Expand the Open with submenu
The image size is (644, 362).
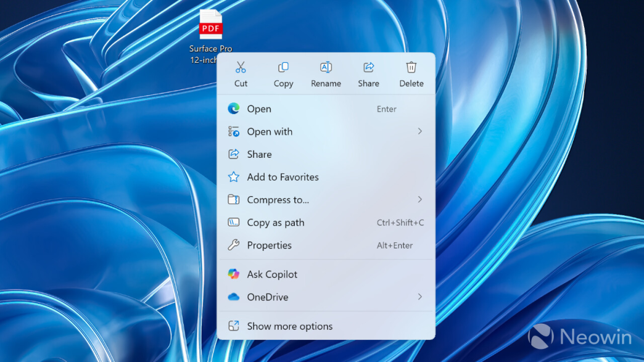tap(419, 131)
